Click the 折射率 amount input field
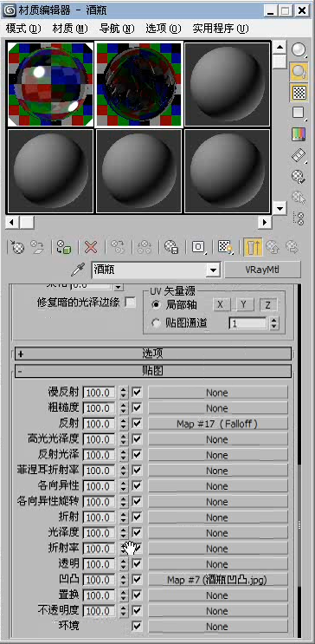Image resolution: width=315 pixels, height=644 pixels. [100, 549]
